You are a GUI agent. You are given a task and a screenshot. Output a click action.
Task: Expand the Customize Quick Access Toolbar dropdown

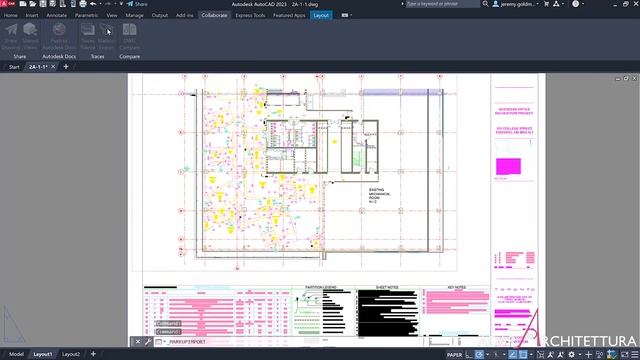coord(121,4)
